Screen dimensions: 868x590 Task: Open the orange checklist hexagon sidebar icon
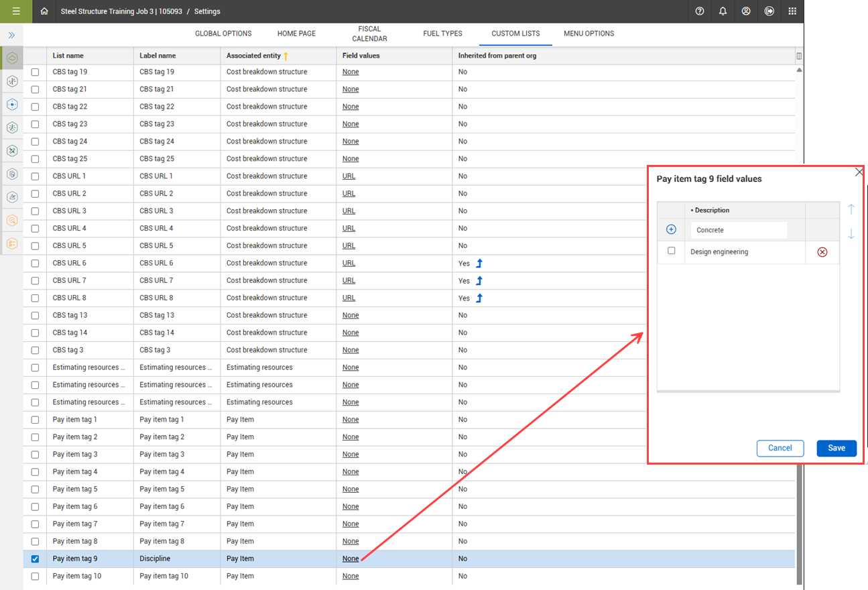coord(11,243)
